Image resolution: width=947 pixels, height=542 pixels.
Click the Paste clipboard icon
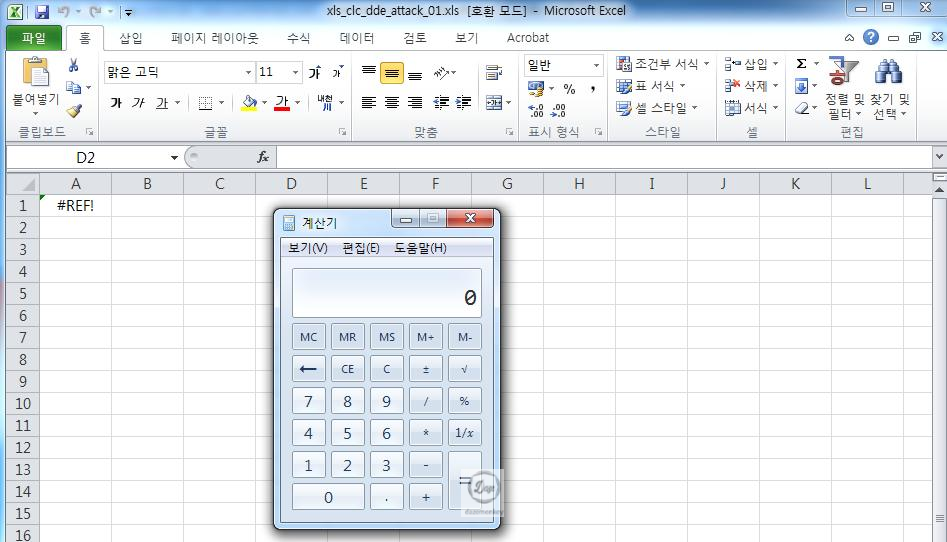click(x=36, y=72)
